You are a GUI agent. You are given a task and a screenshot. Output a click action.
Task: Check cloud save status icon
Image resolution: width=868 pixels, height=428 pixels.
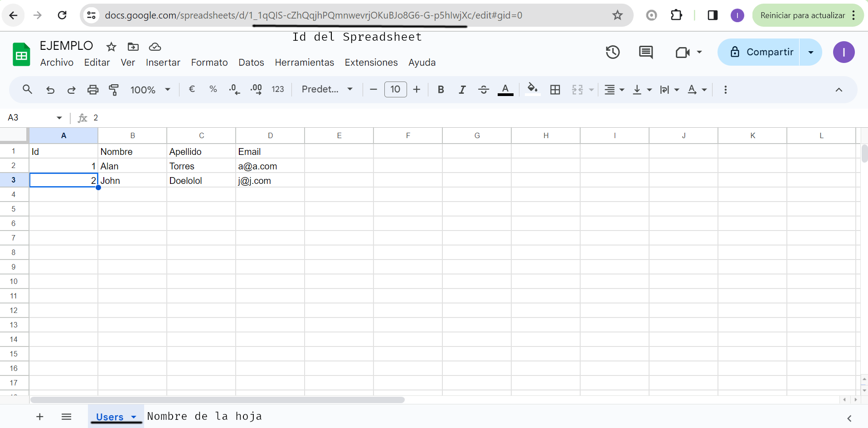(x=155, y=47)
